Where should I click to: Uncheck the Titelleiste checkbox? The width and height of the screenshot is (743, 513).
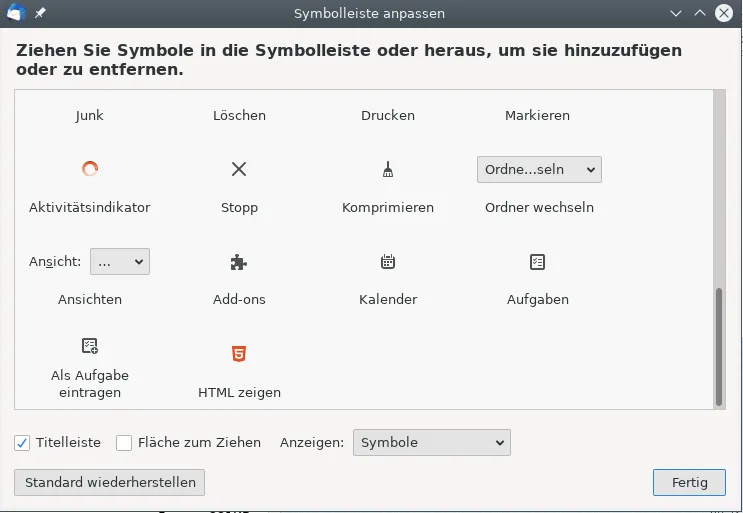click(22, 443)
